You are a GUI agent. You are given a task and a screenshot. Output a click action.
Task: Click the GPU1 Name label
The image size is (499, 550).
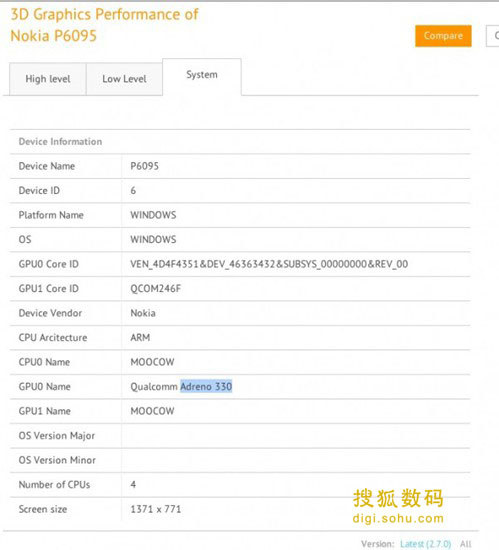coord(45,411)
